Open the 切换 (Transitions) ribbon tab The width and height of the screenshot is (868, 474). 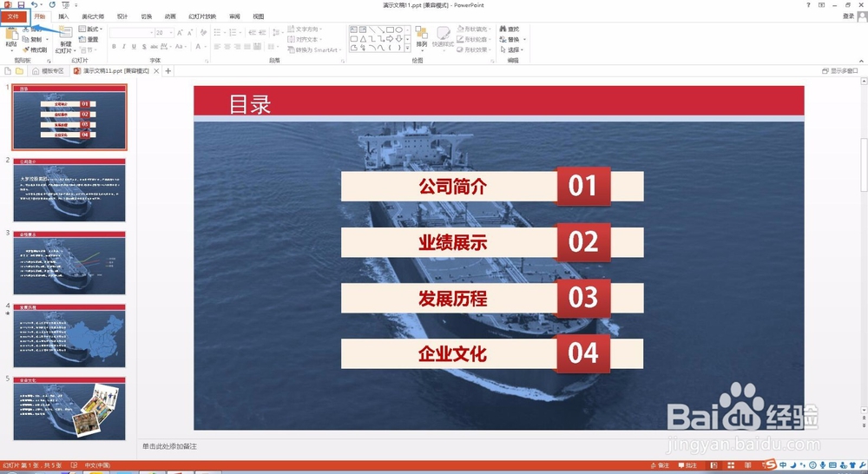pos(146,16)
